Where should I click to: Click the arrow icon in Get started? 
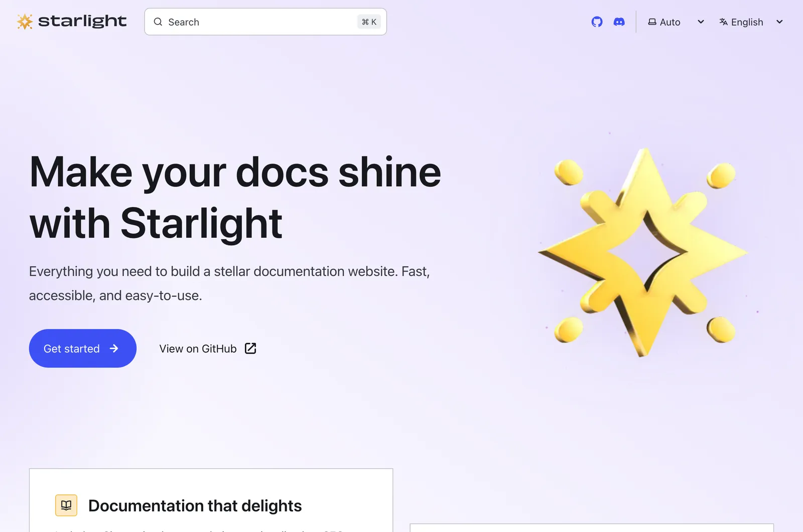[114, 348]
